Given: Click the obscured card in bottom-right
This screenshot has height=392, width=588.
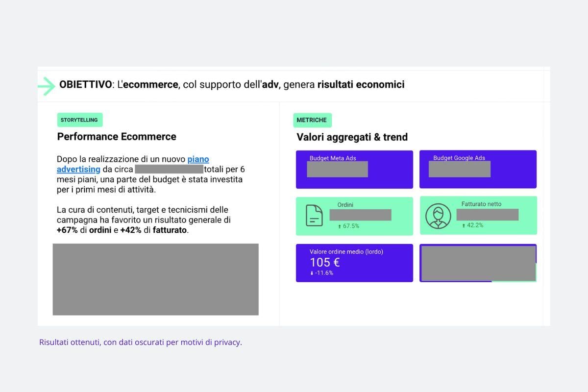Looking at the screenshot, I should pyautogui.click(x=478, y=263).
